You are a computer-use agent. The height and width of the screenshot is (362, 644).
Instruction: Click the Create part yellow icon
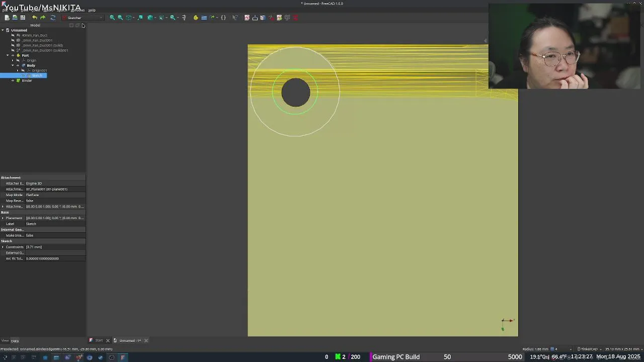pos(196,18)
